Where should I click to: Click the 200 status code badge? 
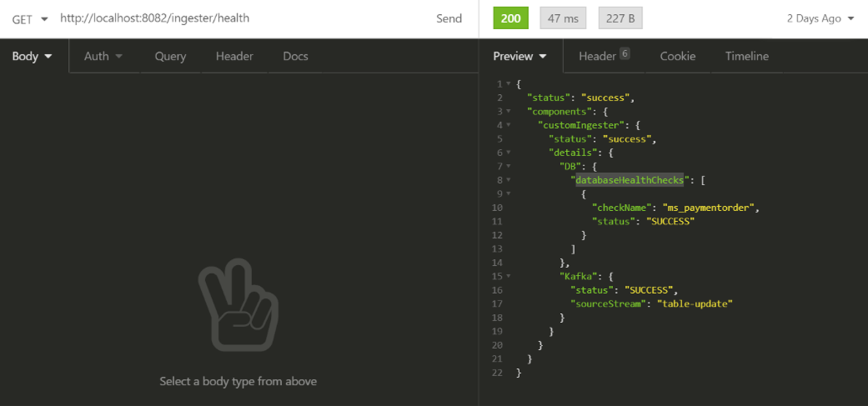pos(510,18)
